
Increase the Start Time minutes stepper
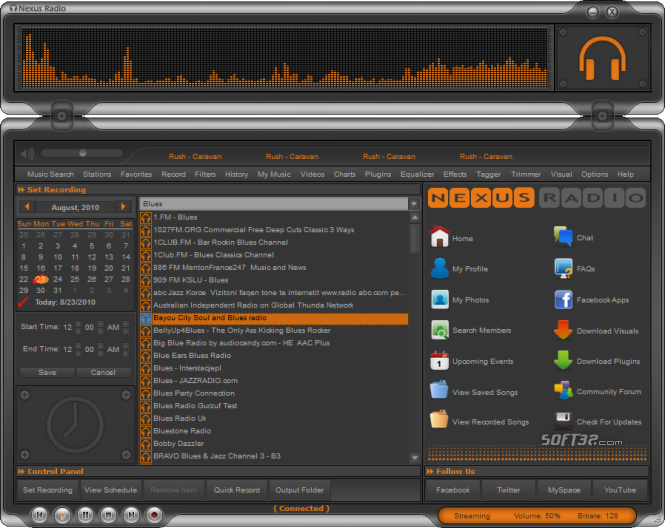[101, 324]
